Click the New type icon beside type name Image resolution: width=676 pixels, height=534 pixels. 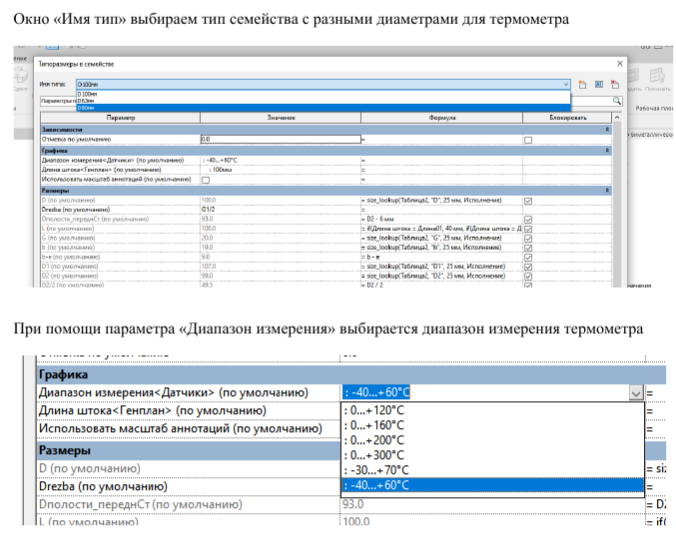[x=582, y=84]
